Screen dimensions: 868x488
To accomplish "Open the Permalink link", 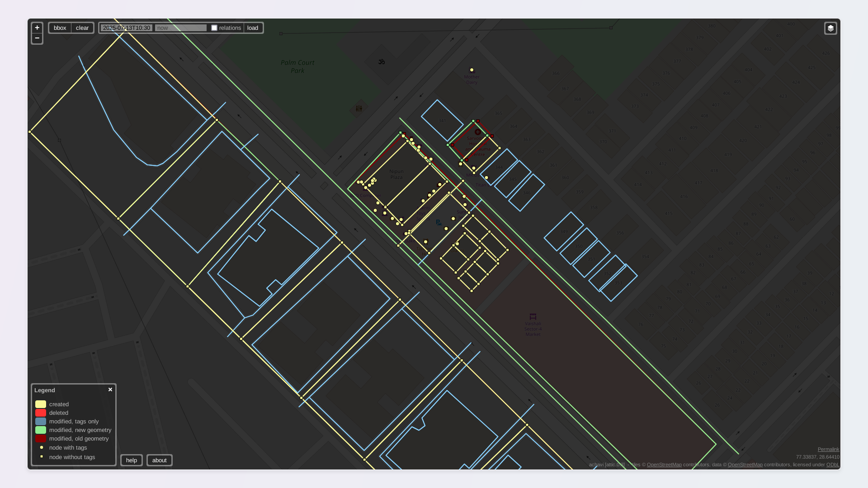I will (828, 449).
